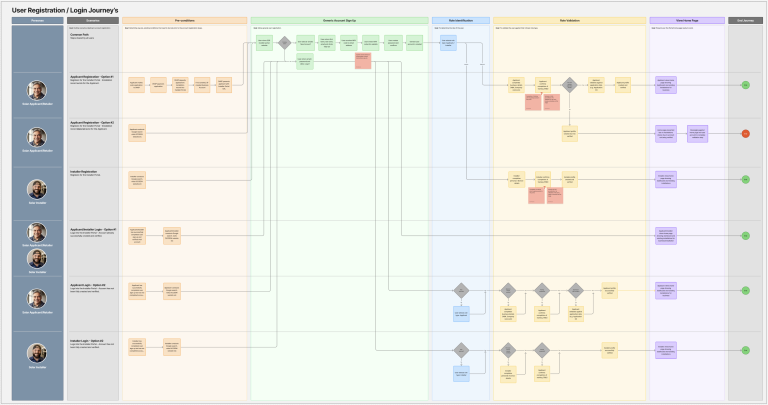Select the diagram title User Registration / Login Journey's

point(65,10)
